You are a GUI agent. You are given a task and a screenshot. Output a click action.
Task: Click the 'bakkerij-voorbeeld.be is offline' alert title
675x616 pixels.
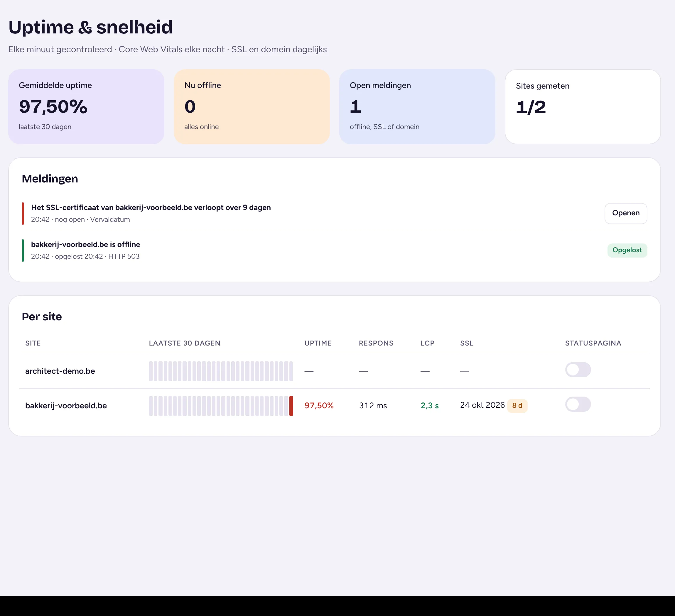pyautogui.click(x=85, y=244)
